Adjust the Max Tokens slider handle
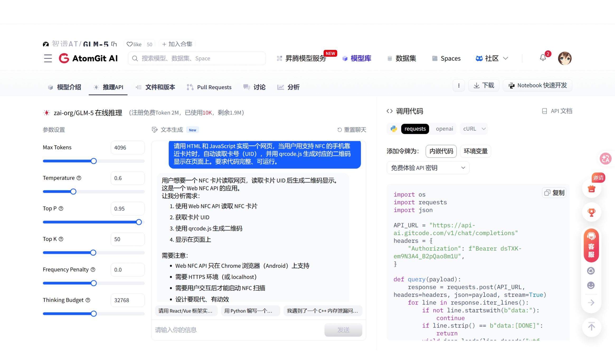615x364 pixels. 94,161
